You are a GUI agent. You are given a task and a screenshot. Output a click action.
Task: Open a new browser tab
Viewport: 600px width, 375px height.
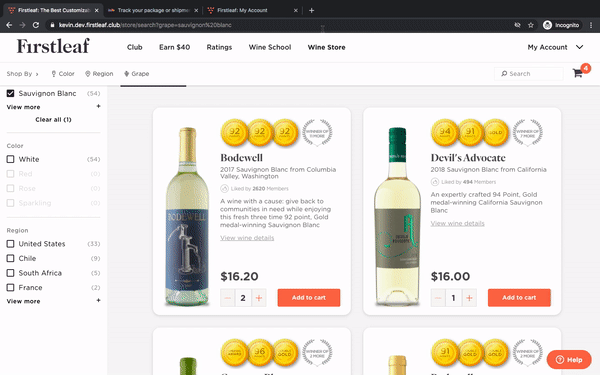(311, 10)
